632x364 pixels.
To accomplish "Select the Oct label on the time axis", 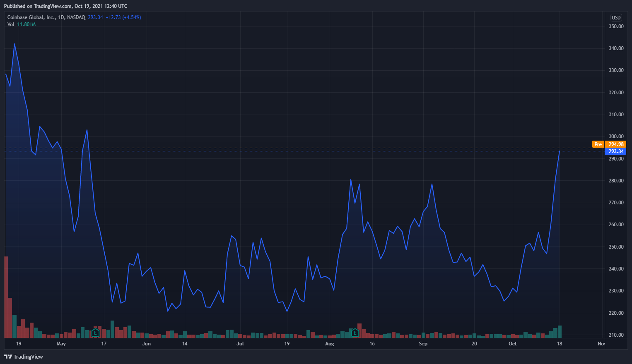I will tap(512, 344).
